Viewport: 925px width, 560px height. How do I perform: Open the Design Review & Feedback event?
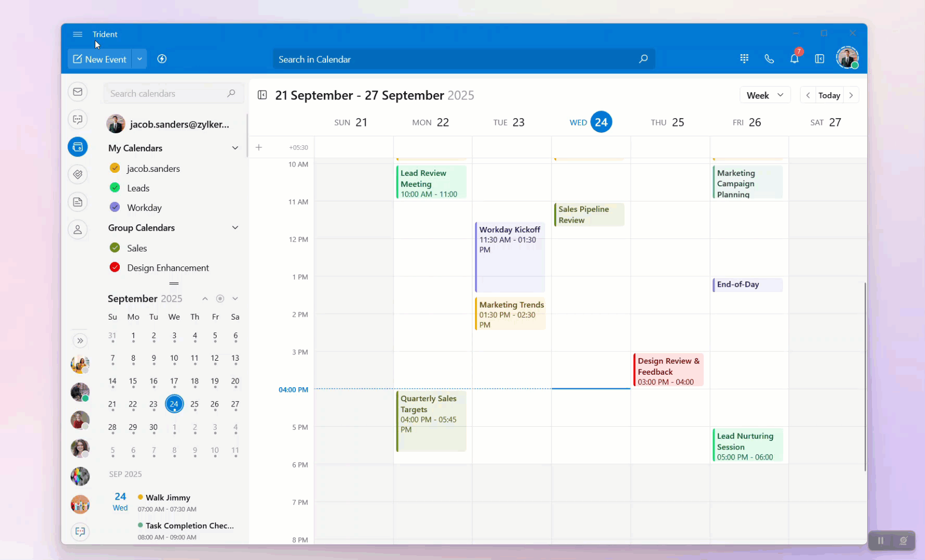pyautogui.click(x=669, y=370)
